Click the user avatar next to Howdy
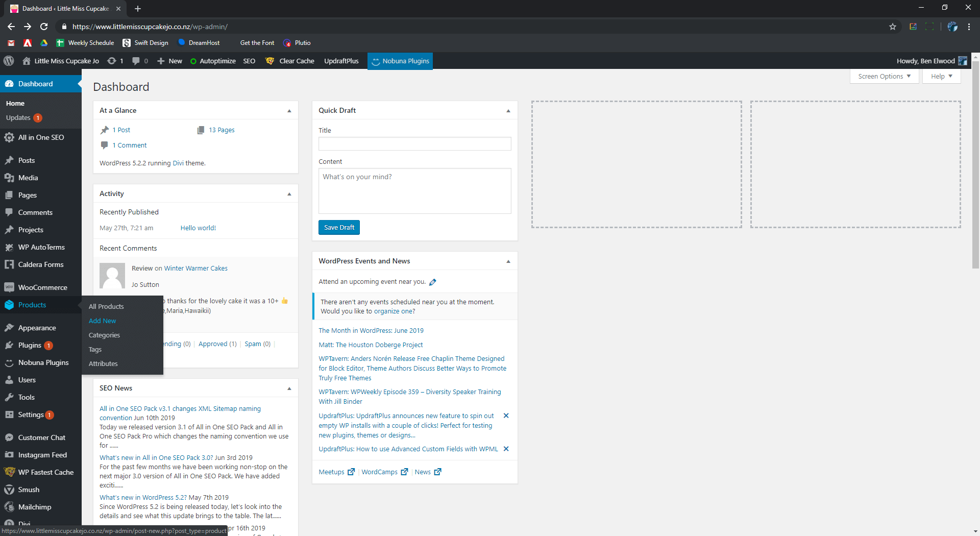The width and height of the screenshot is (980, 536). pos(962,61)
